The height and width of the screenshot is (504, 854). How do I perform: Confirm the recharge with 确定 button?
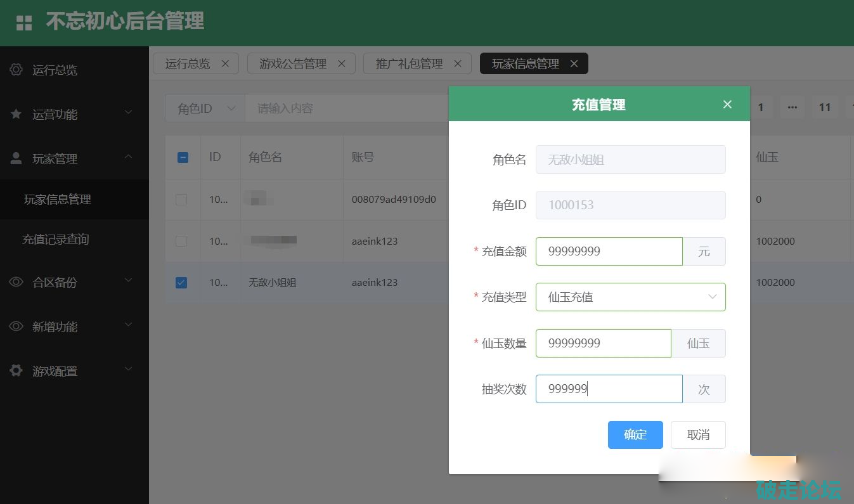pos(635,435)
